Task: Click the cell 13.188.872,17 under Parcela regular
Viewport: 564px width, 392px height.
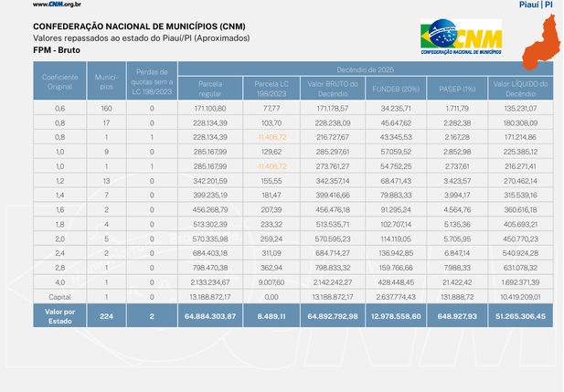Action: [x=210, y=297]
